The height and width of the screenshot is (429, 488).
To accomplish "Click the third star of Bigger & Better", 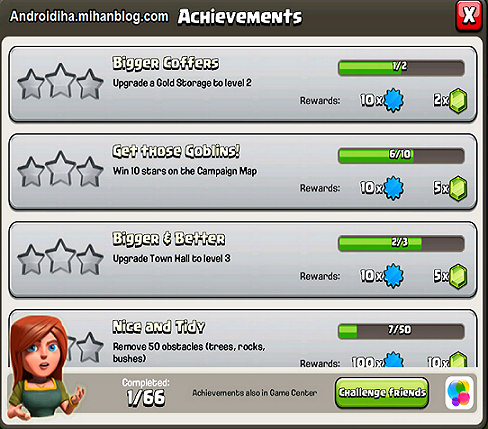I will [x=90, y=260].
